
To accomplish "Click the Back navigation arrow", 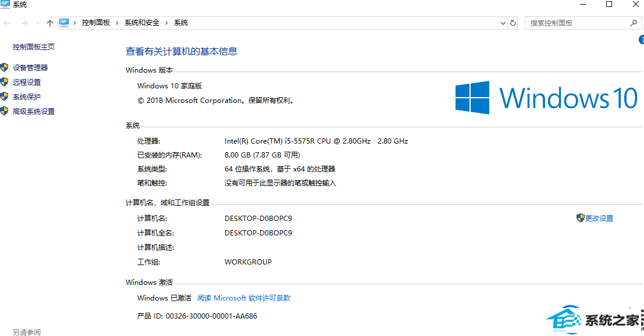I will click(x=8, y=23).
